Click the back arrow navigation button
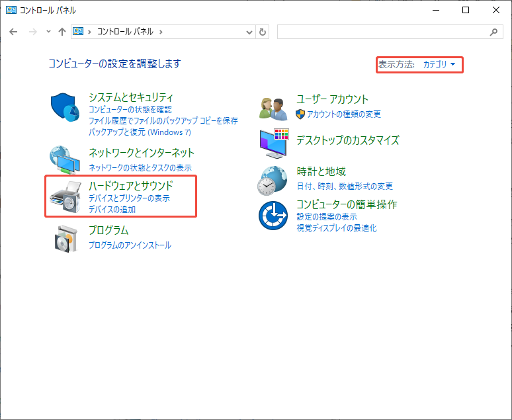Viewport: 512px width, 420px height. point(13,32)
